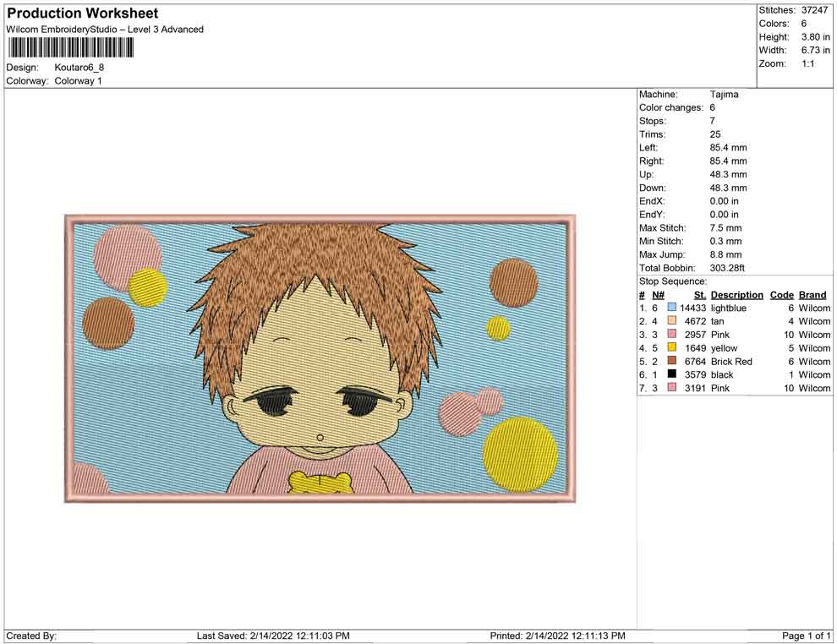Click the 'St.' column header
This screenshot has height=644, width=837.
click(x=700, y=295)
